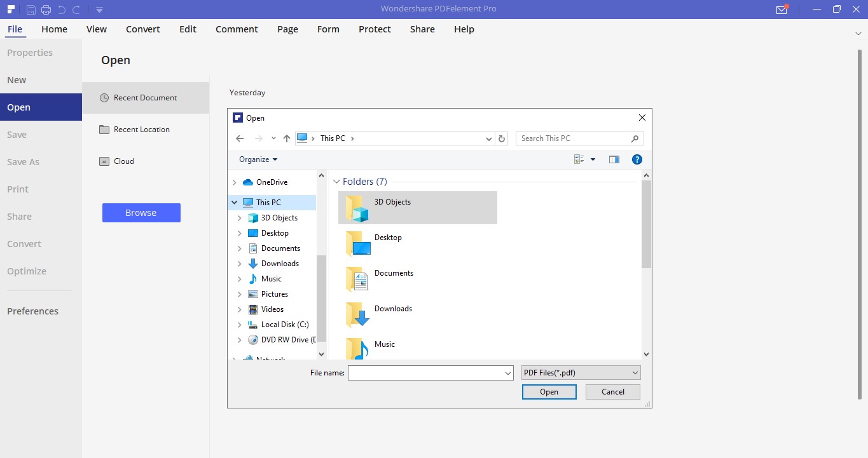Click the Print icon in title bar
The height and width of the screenshot is (458, 868).
pyautogui.click(x=46, y=10)
